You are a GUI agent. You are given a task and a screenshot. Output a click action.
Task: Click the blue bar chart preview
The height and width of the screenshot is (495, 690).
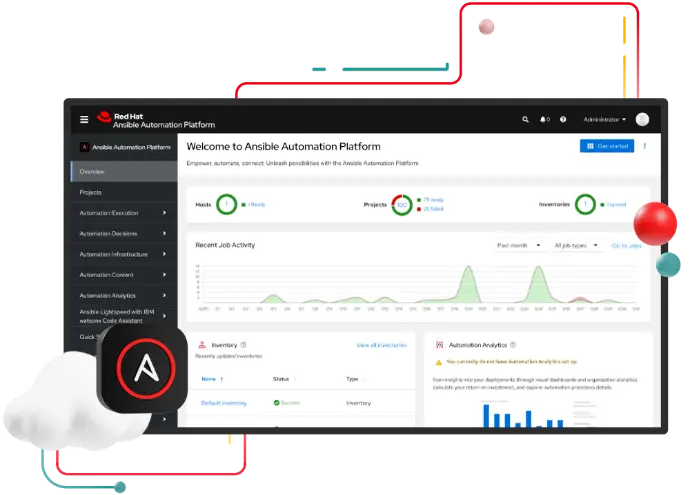coord(523,414)
